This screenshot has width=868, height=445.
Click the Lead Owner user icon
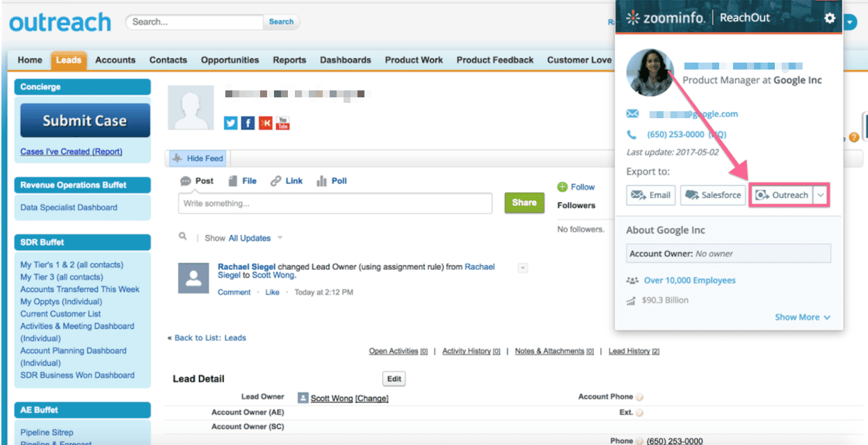point(303,398)
